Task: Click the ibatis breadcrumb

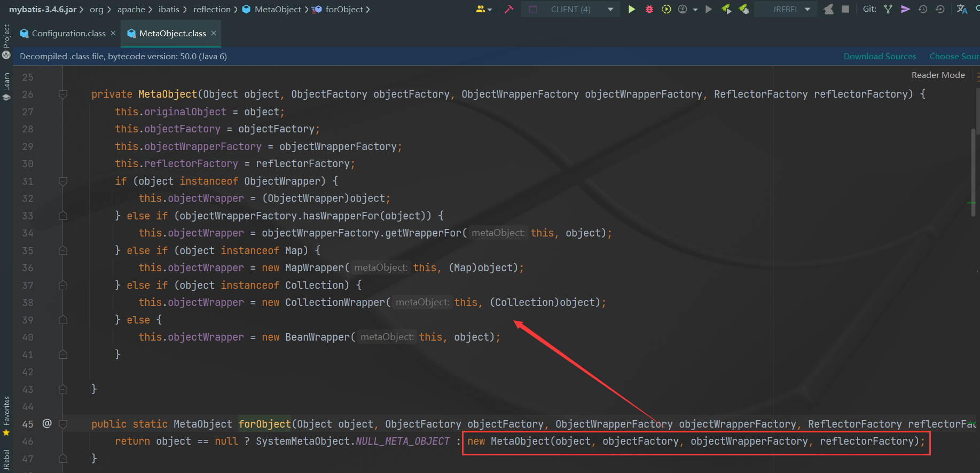Action: click(169, 9)
